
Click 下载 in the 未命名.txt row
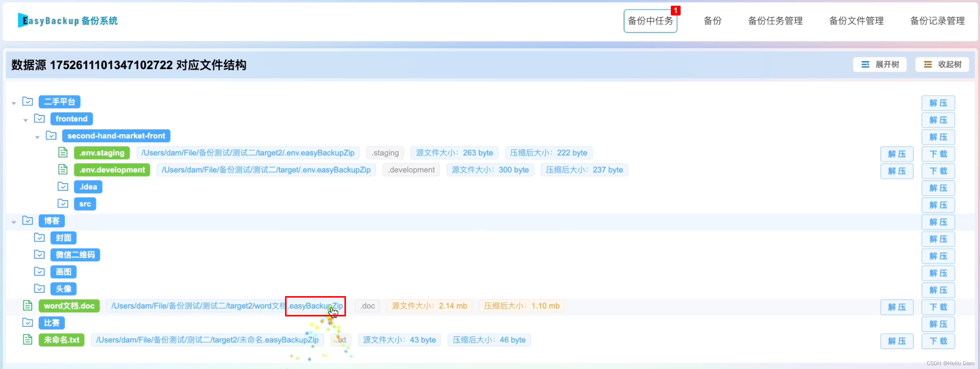938,341
